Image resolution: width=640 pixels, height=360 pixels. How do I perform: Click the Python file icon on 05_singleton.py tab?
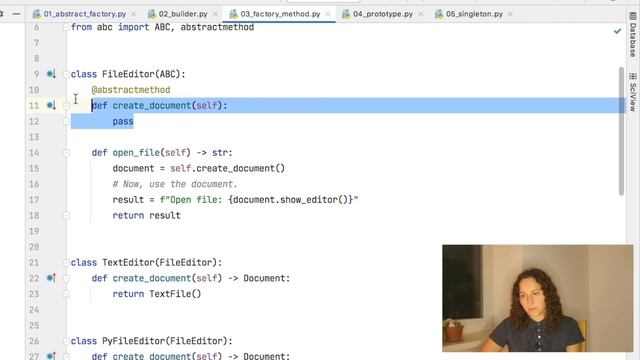(x=439, y=14)
